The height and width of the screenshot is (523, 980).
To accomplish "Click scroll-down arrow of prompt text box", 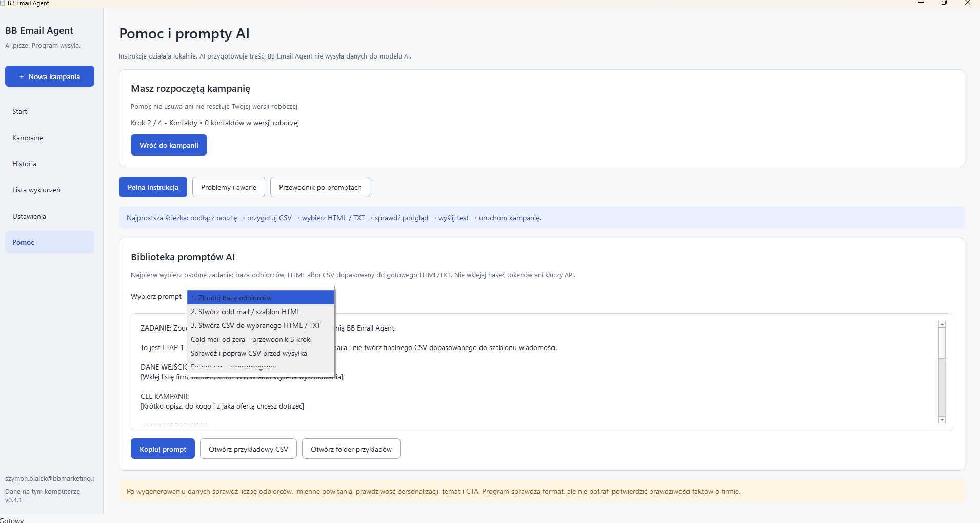I will [x=942, y=420].
